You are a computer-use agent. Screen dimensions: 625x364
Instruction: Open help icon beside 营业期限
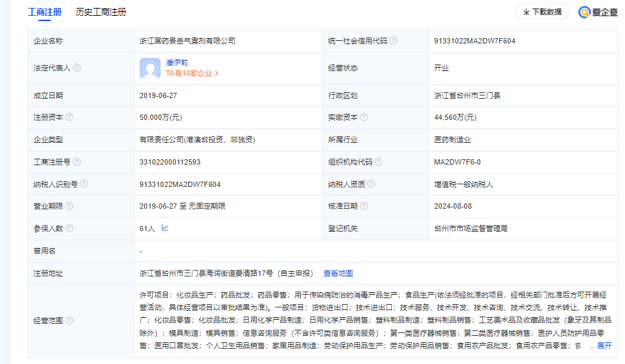coord(69,206)
